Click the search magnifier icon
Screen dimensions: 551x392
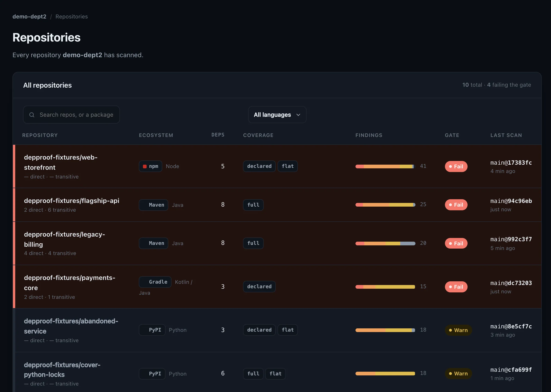32,115
